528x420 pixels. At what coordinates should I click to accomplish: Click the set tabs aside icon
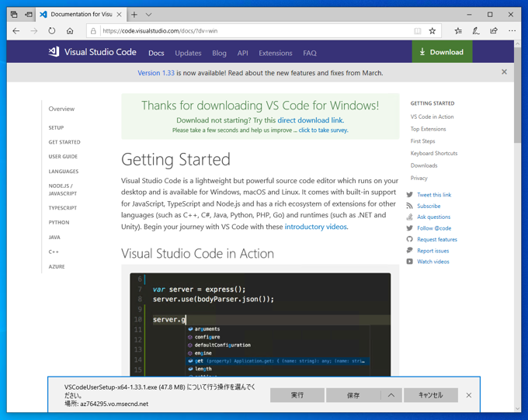[29, 15]
